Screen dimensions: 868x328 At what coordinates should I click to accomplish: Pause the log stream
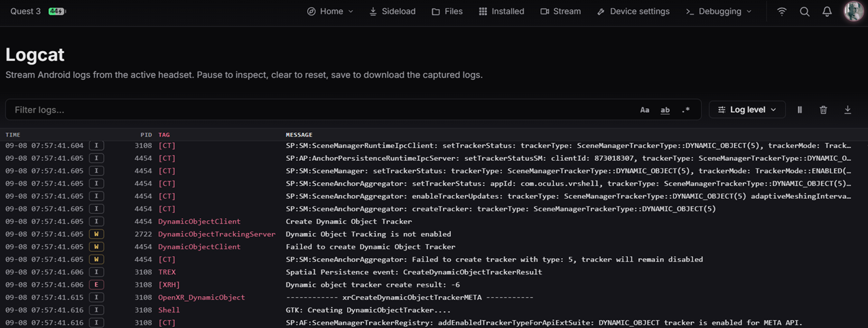[800, 110]
